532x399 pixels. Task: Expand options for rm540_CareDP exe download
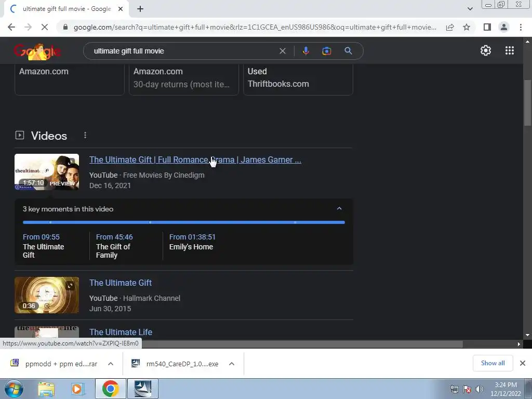[x=232, y=364]
